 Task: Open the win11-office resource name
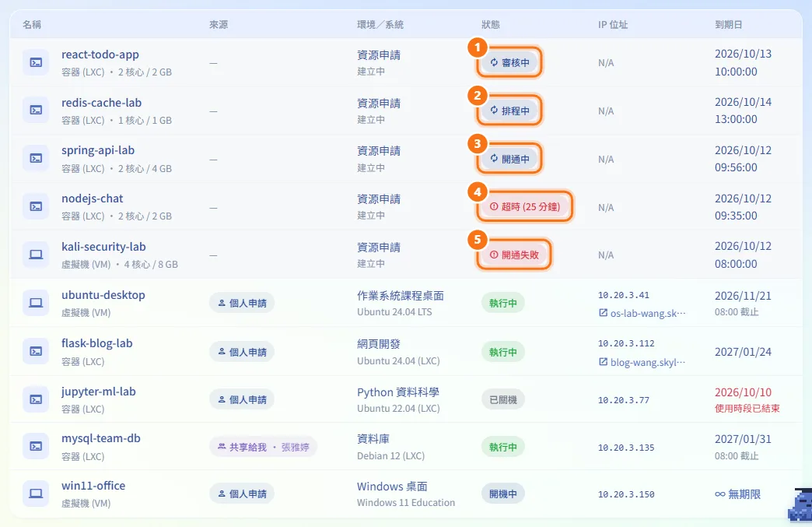click(93, 486)
